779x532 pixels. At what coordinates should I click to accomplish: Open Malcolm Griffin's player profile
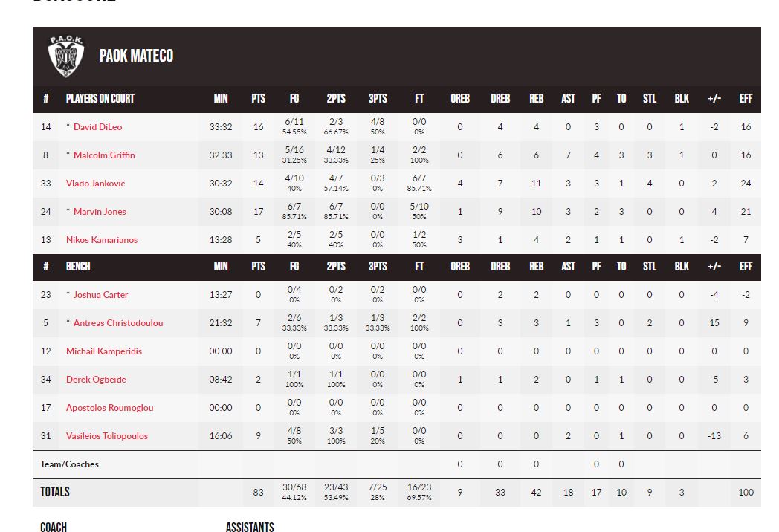pos(104,155)
